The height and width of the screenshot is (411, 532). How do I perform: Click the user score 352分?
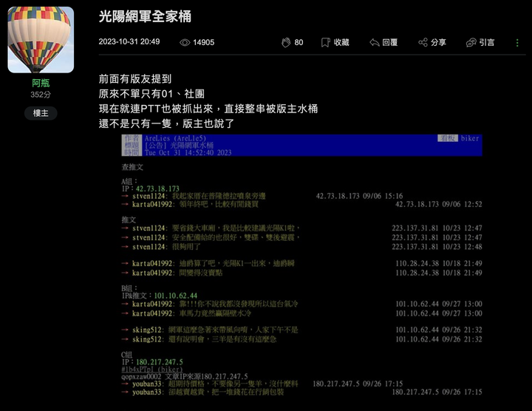(x=41, y=95)
